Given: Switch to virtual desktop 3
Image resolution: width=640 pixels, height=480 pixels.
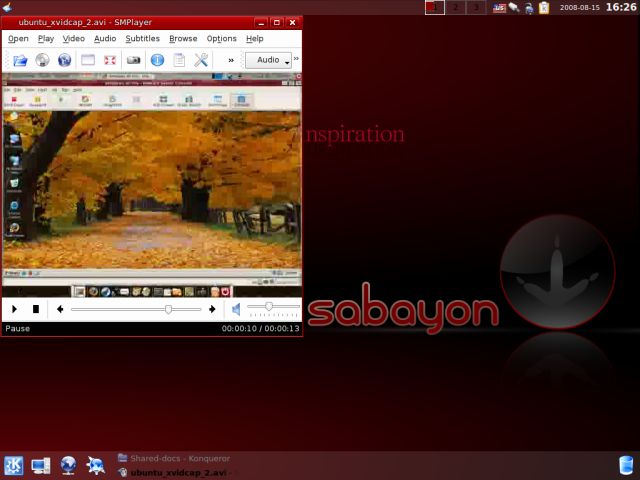Looking at the screenshot, I should [x=476, y=7].
